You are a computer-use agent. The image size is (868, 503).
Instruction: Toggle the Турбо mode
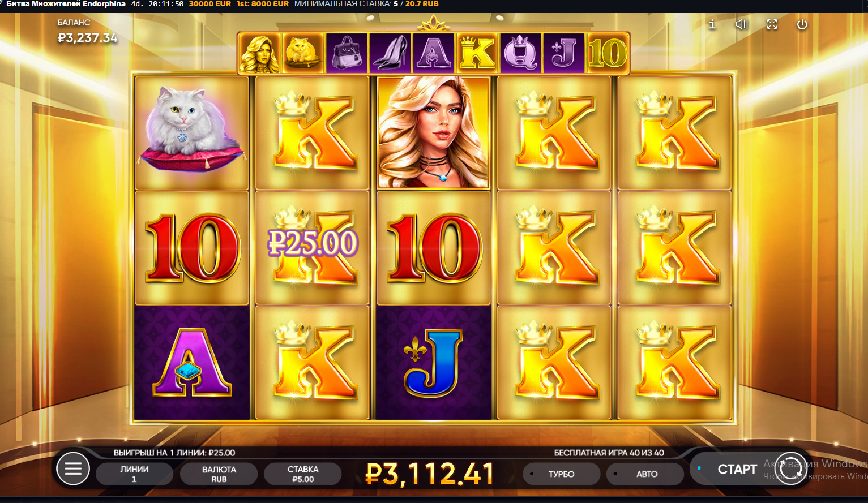click(x=561, y=474)
